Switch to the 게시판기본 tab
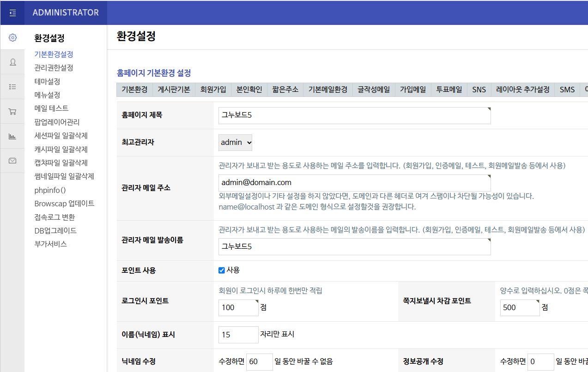This screenshot has height=372, width=588. (174, 90)
